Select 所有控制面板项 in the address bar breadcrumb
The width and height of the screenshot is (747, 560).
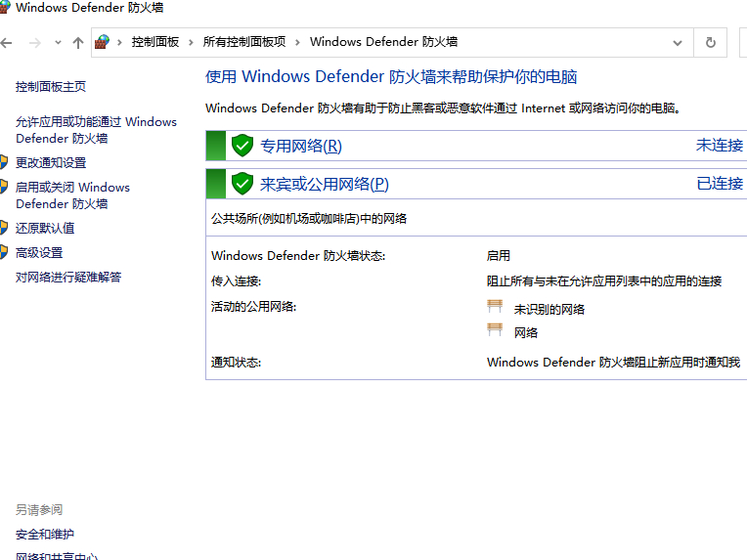(244, 42)
